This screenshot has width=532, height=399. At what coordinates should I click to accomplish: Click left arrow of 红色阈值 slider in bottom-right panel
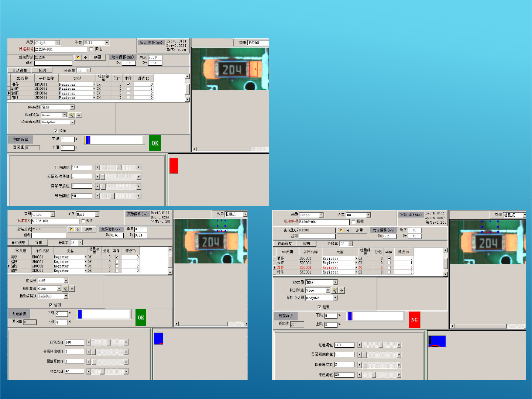pos(360,345)
